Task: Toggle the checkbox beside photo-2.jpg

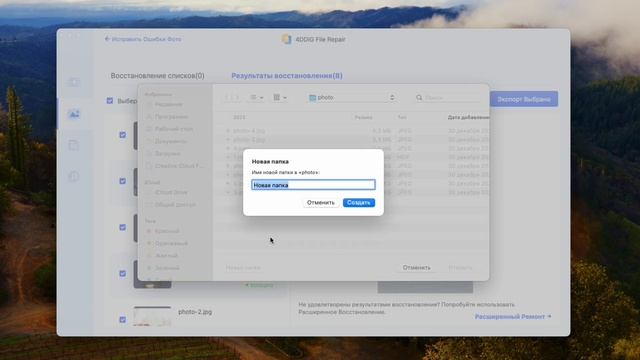Action: [x=122, y=319]
